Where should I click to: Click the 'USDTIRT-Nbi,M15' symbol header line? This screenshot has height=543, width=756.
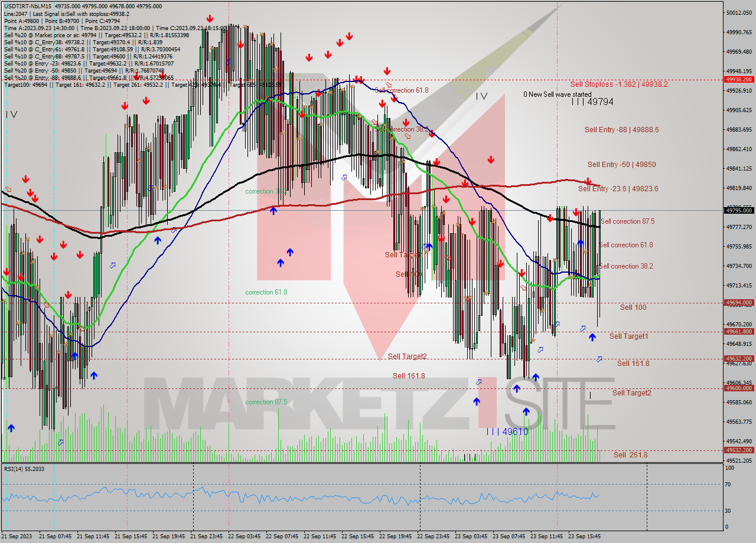[x=83, y=6]
